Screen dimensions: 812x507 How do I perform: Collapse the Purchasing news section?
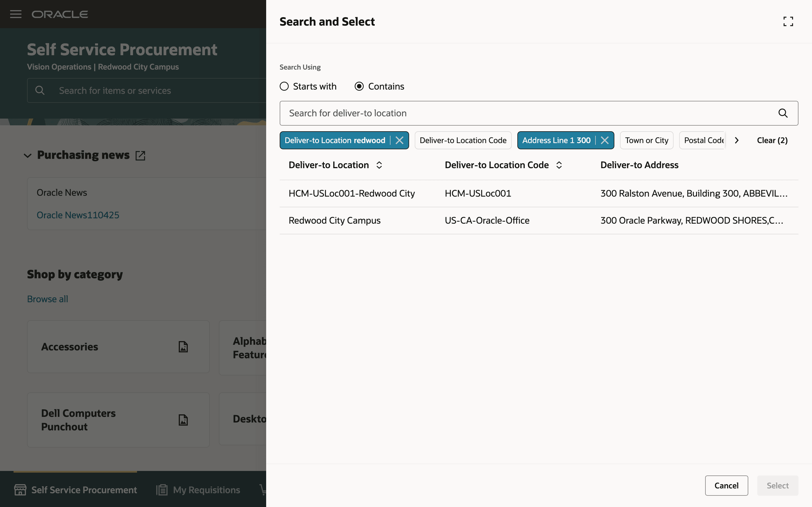[x=28, y=155]
